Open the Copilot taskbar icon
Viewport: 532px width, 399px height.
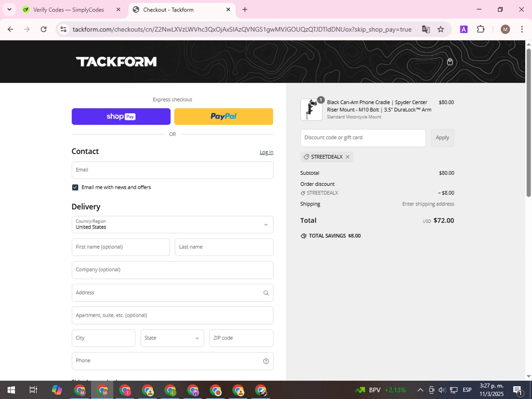click(x=57, y=390)
